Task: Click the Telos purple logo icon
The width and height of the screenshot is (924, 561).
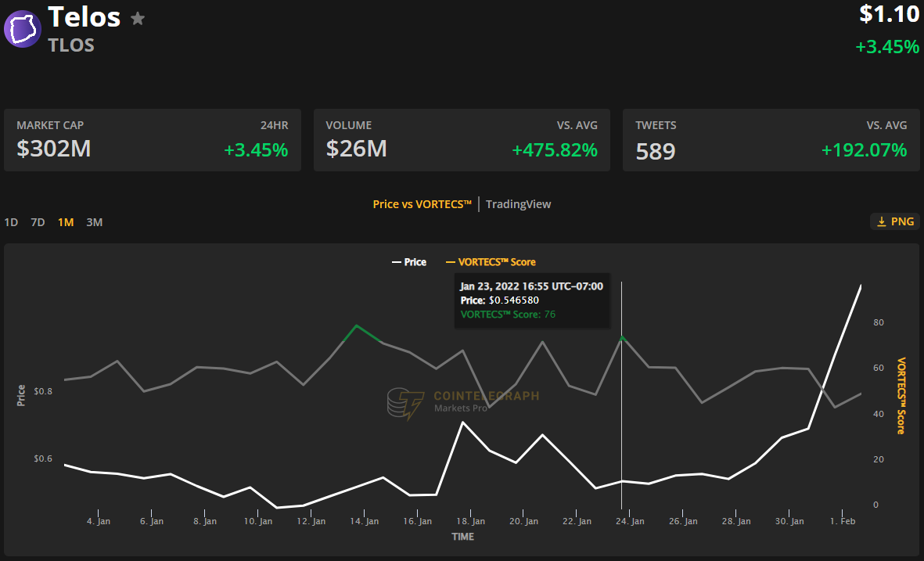Action: point(23,30)
